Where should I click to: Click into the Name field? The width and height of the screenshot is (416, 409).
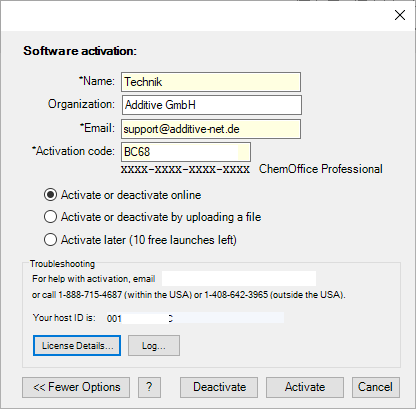pos(211,82)
